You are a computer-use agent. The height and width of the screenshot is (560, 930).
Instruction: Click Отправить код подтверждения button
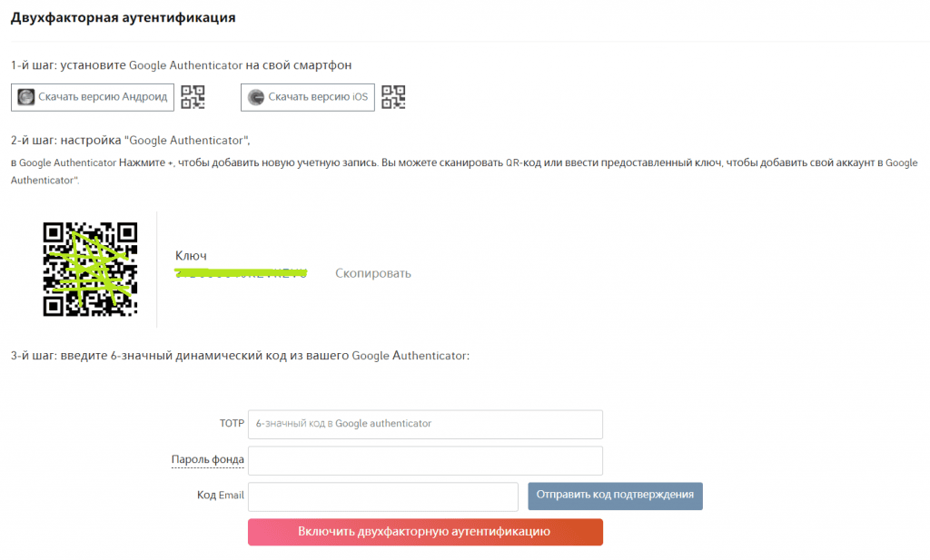point(615,496)
